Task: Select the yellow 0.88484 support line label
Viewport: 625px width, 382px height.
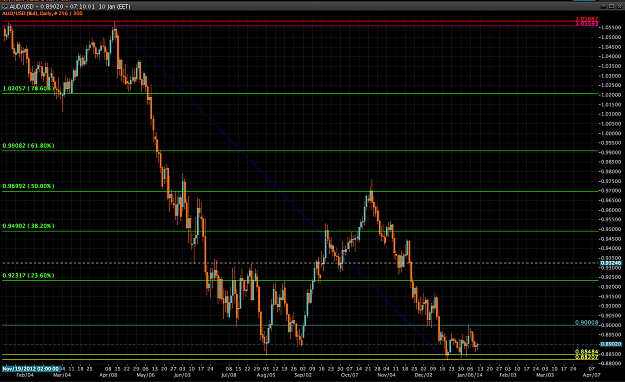Action: pos(586,352)
